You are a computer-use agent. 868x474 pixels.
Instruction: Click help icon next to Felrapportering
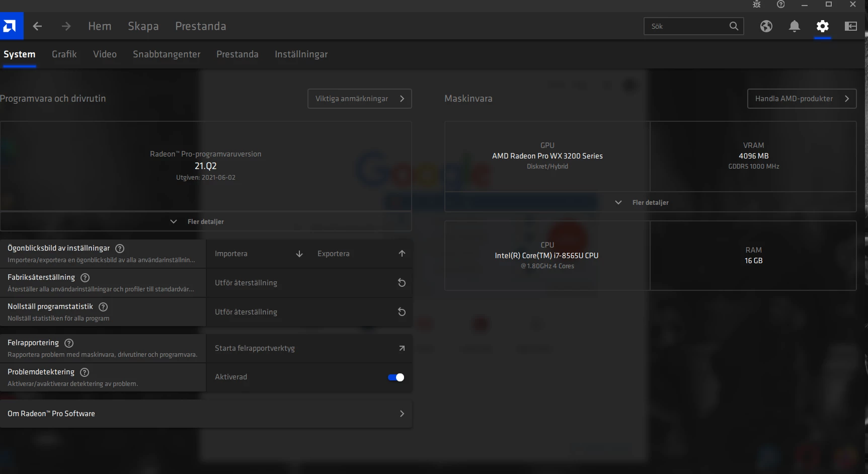coord(69,343)
